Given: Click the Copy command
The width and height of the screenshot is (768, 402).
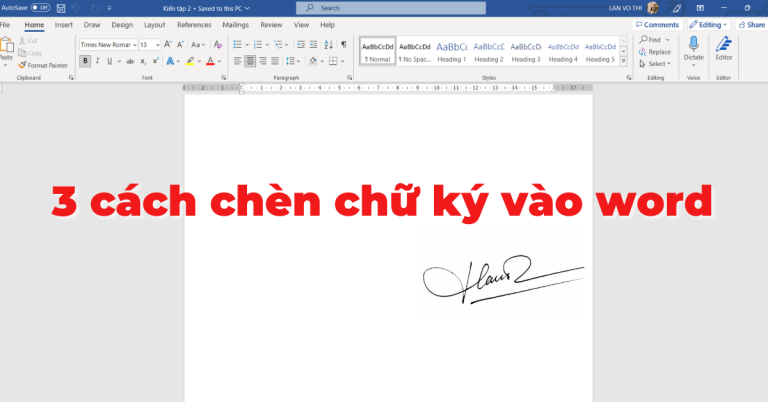Looking at the screenshot, I should point(30,53).
